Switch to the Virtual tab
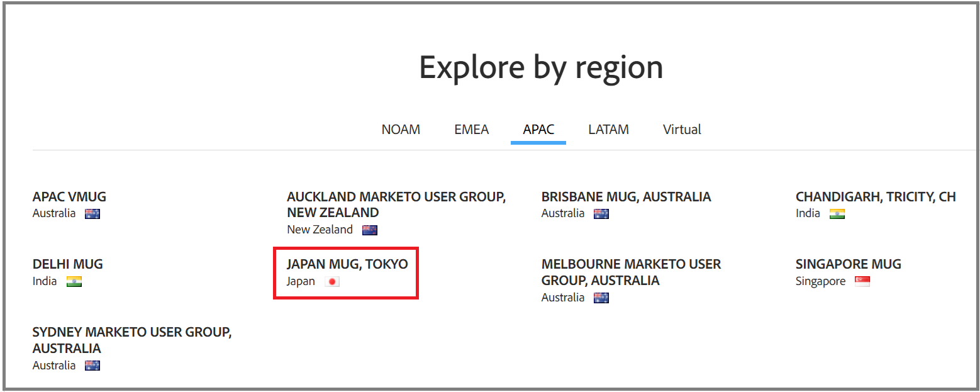 point(682,129)
